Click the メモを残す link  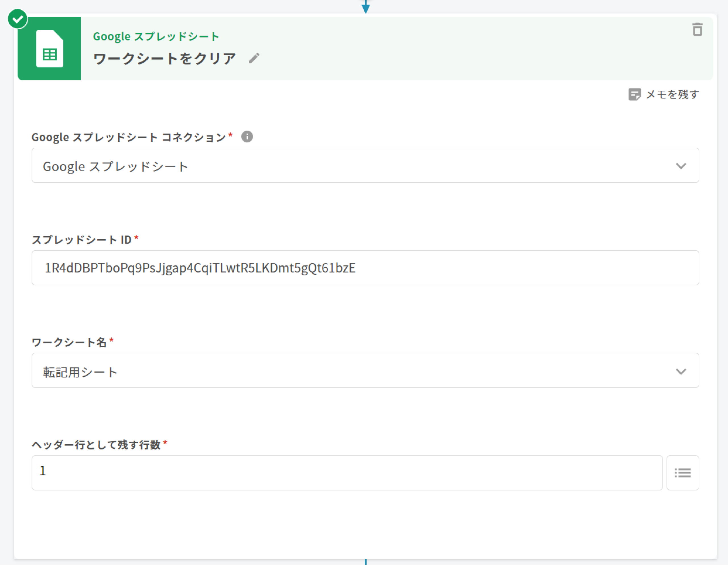pos(672,95)
